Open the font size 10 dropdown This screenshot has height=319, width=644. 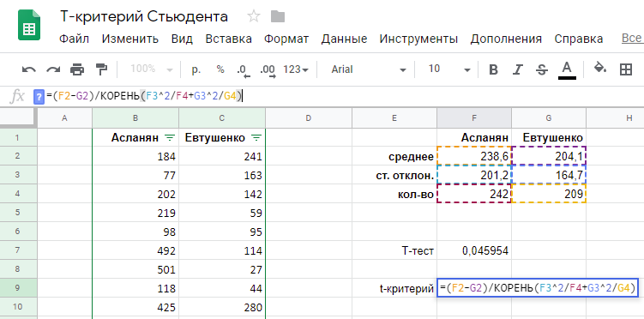(448, 69)
